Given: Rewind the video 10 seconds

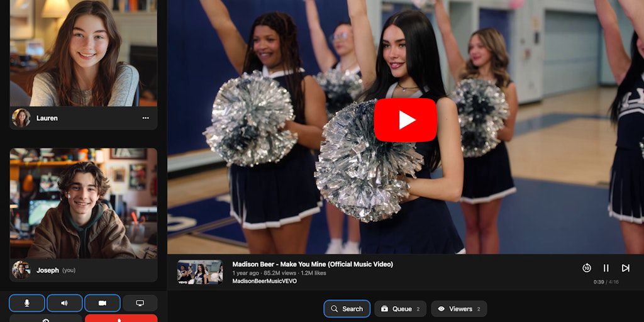Looking at the screenshot, I should 586,268.
